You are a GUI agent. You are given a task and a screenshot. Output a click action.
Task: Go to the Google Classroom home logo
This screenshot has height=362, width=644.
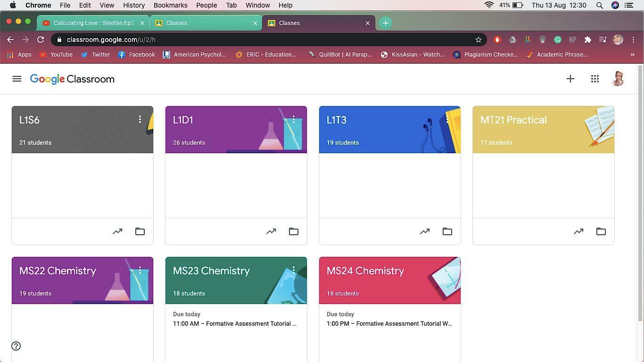(x=72, y=79)
